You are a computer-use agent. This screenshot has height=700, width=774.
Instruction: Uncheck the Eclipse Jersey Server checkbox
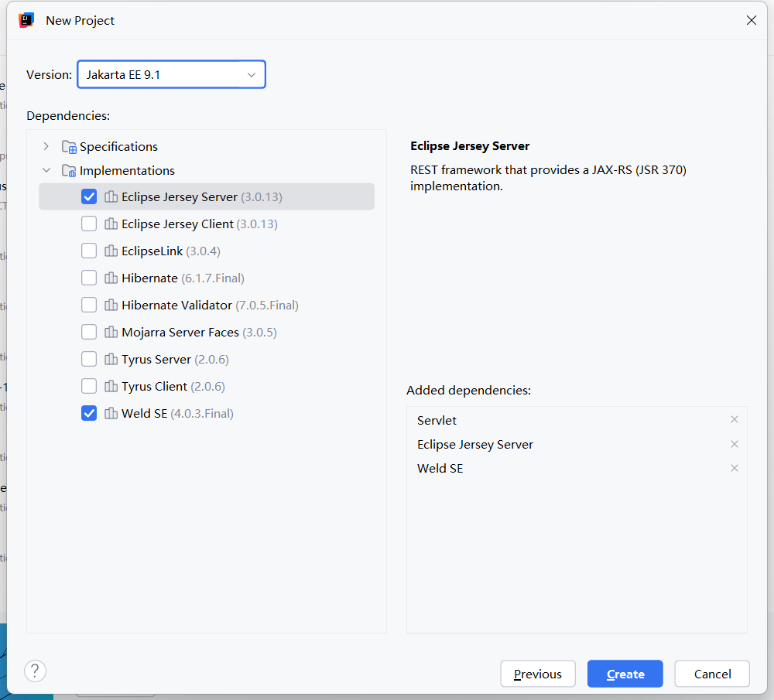pyautogui.click(x=89, y=197)
